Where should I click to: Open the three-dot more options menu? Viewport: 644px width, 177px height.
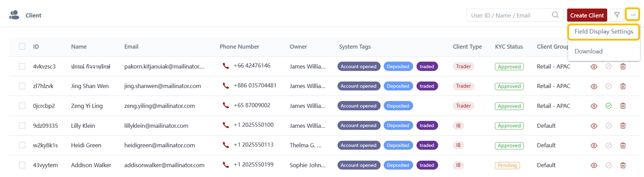click(x=633, y=15)
